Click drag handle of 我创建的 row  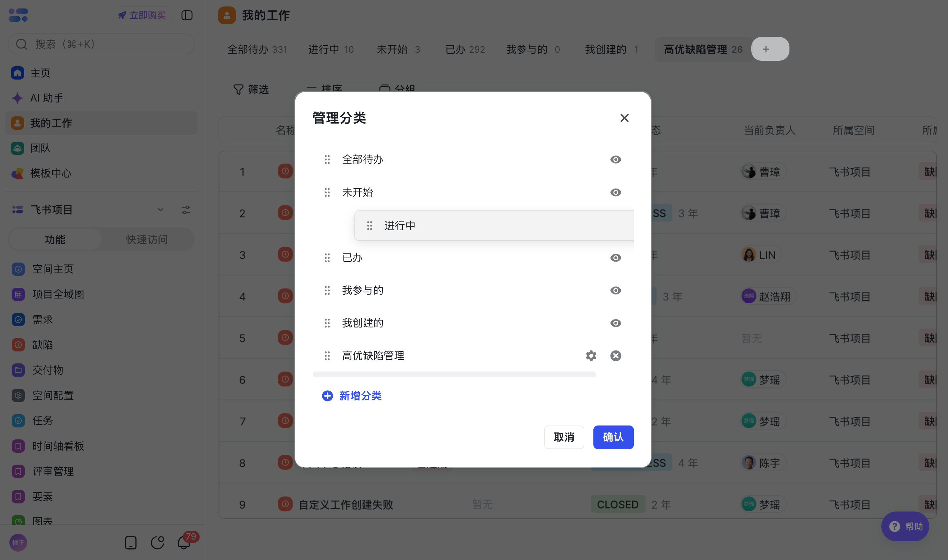327,323
